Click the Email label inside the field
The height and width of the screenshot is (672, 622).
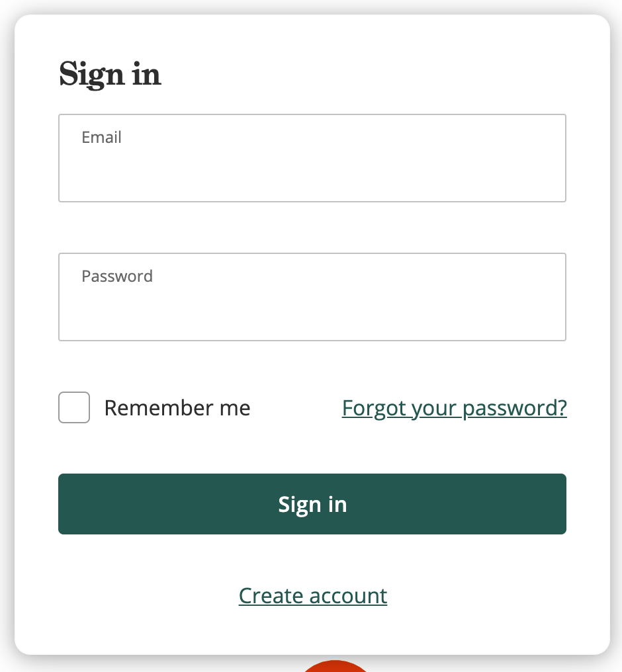pos(101,138)
